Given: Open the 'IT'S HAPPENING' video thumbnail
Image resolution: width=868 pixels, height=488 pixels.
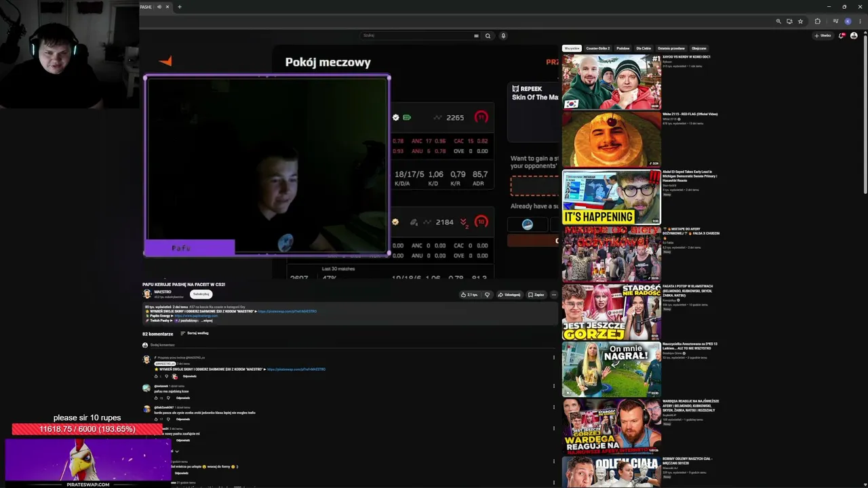Looking at the screenshot, I should [611, 197].
